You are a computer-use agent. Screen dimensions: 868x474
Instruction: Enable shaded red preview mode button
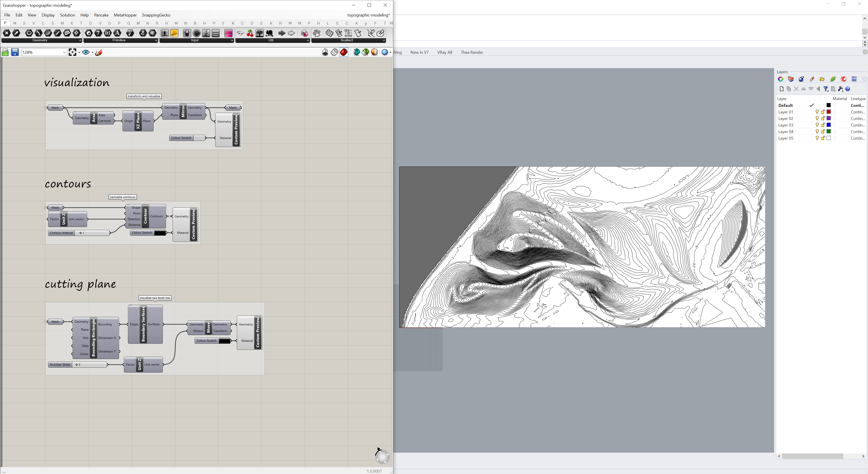click(344, 52)
